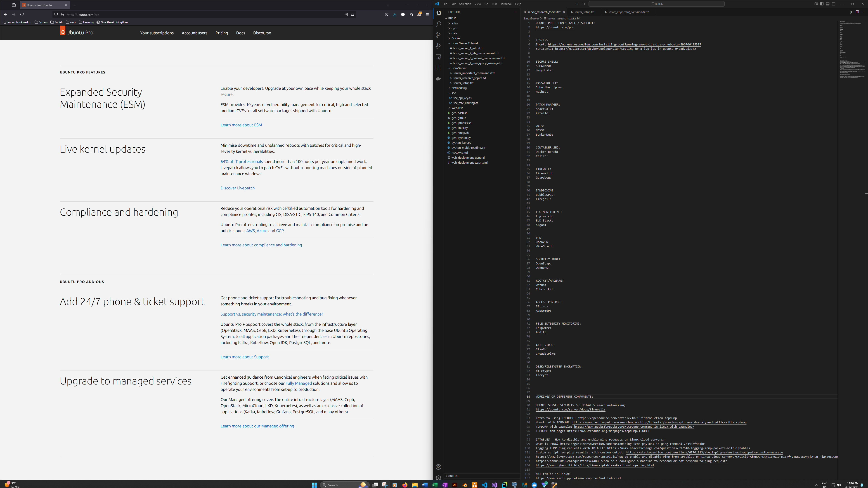Image resolution: width=868 pixels, height=488 pixels.
Task: Click the Run file play icon in editor
Action: pyautogui.click(x=851, y=12)
